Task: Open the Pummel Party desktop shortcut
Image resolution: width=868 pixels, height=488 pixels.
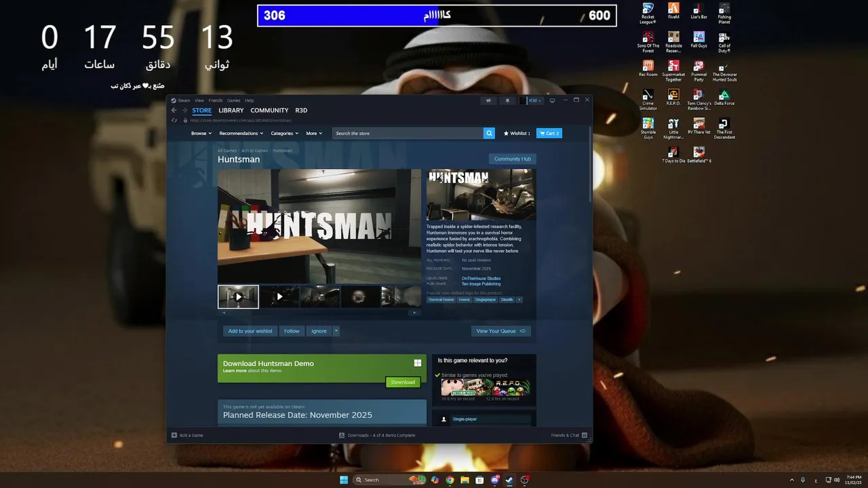Action: tap(699, 71)
